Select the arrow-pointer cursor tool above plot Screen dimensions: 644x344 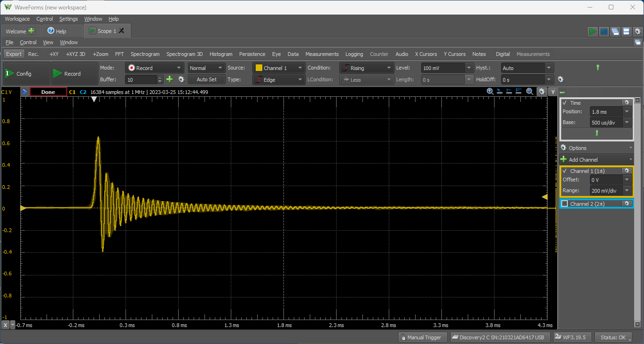pyautogui.click(x=500, y=92)
